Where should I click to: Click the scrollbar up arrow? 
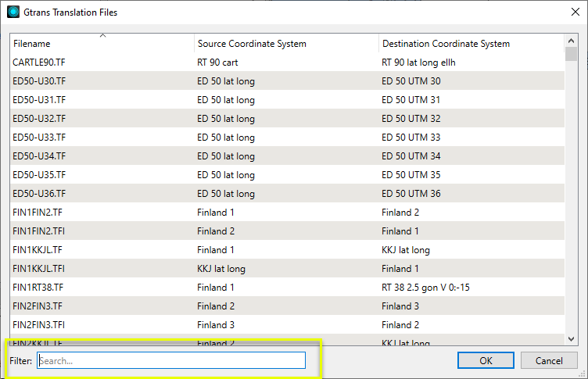tap(571, 40)
